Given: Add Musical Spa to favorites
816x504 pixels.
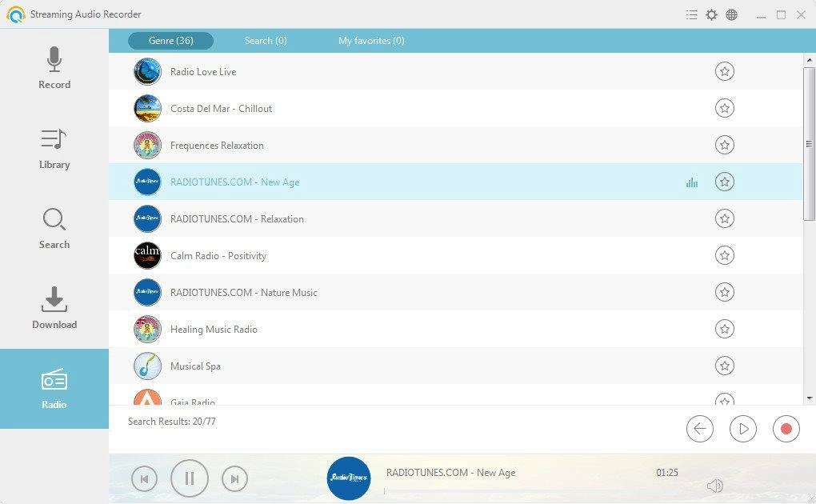Looking at the screenshot, I should tap(725, 366).
